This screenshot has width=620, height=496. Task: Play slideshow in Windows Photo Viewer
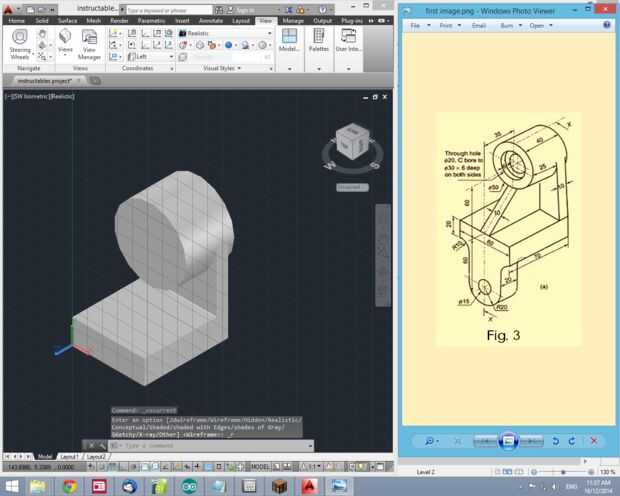(x=507, y=440)
